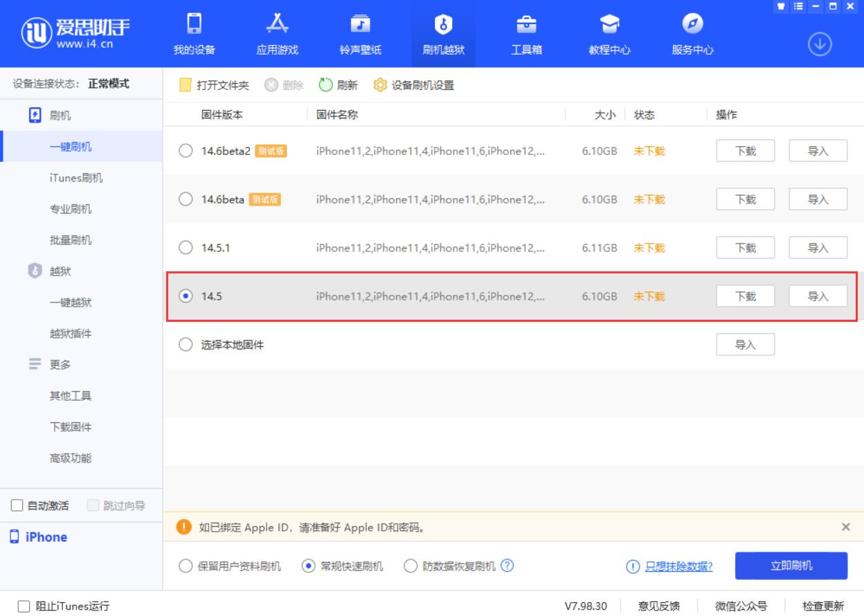Enable the 自动激活 checkbox

pos(17,506)
